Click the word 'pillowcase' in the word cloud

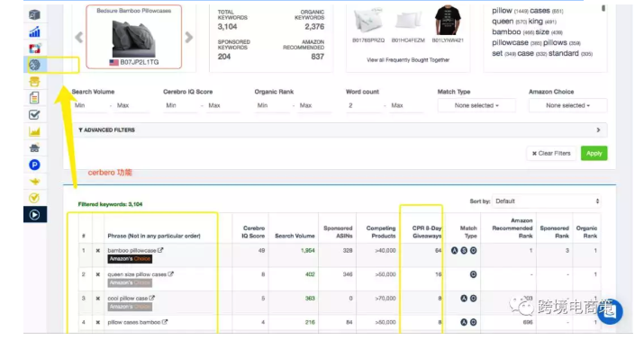click(510, 42)
